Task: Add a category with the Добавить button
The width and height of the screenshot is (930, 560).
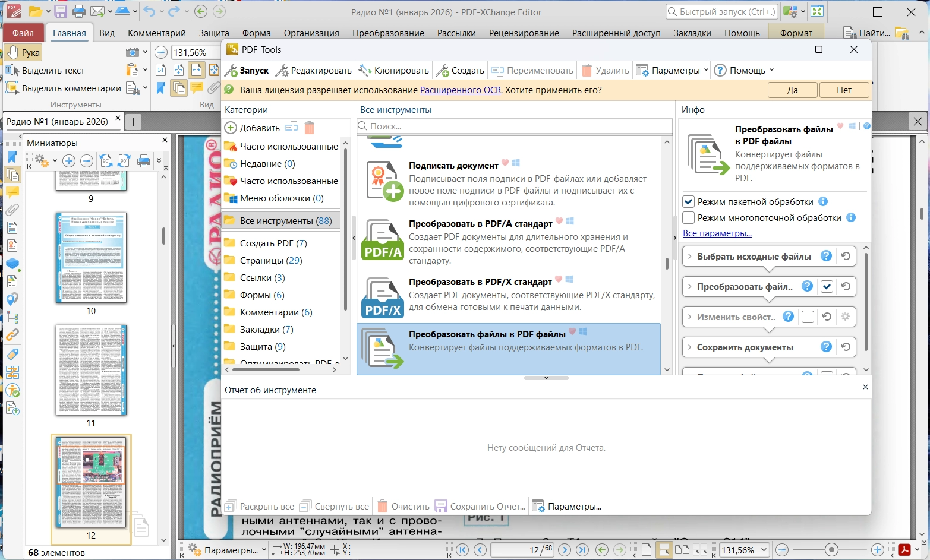Action: click(x=253, y=128)
